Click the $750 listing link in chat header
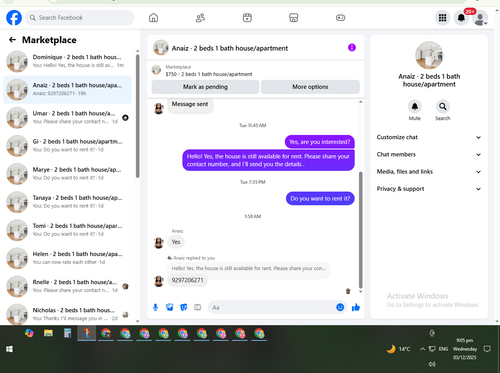The image size is (500, 373). pyautogui.click(x=209, y=74)
